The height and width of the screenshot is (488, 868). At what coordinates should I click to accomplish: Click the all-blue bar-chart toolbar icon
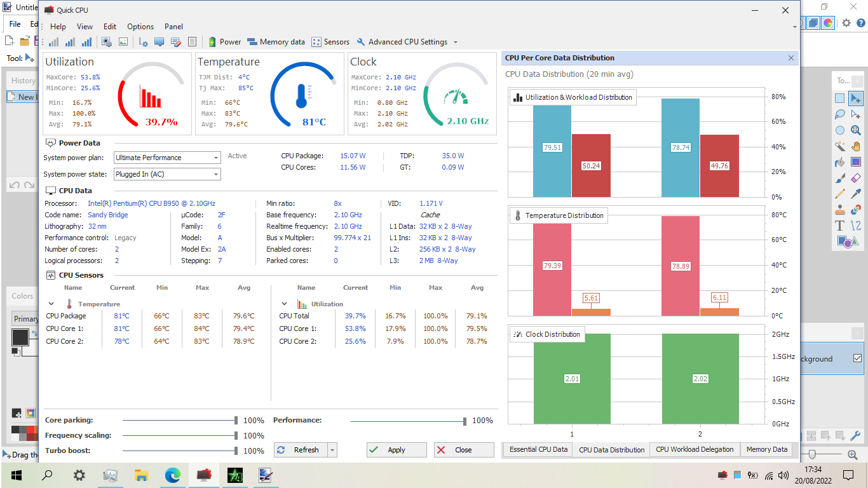tap(87, 42)
